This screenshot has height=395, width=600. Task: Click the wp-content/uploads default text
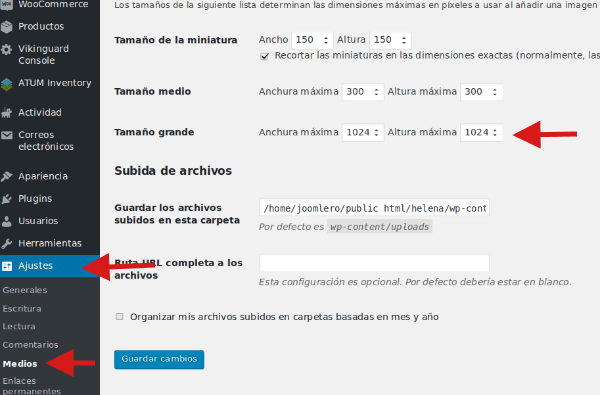tap(380, 227)
